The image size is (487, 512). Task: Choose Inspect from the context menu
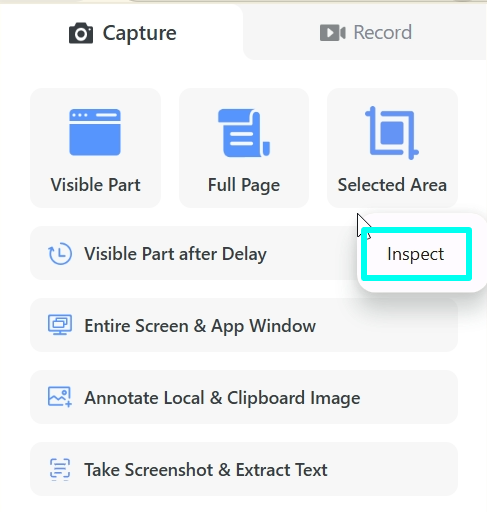click(x=416, y=254)
